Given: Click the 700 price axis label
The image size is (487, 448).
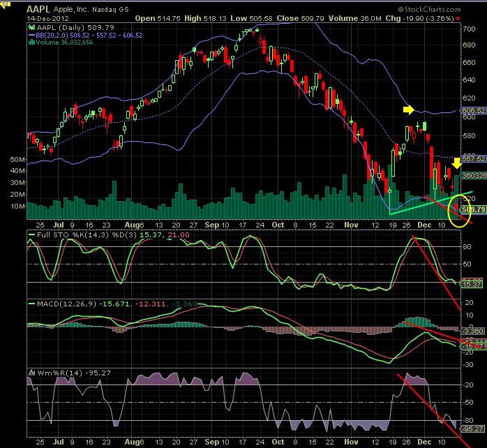Looking at the screenshot, I should pyautogui.click(x=469, y=29).
